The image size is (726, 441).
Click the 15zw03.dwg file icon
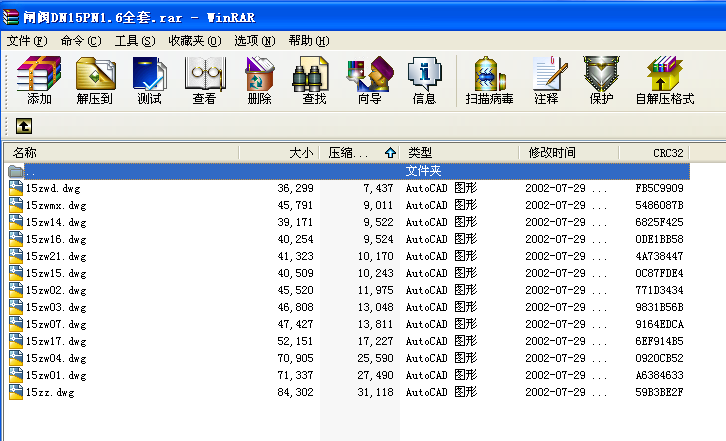[x=16, y=307]
